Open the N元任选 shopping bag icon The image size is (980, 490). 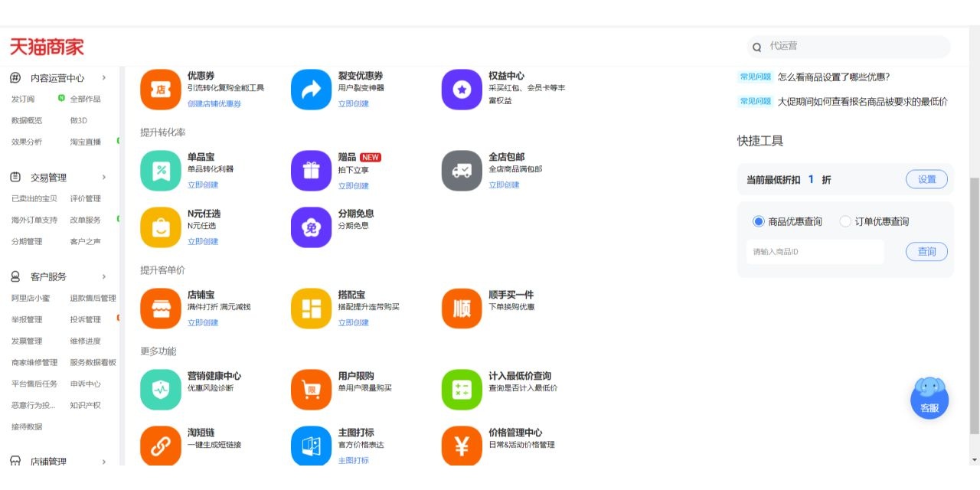tap(161, 227)
